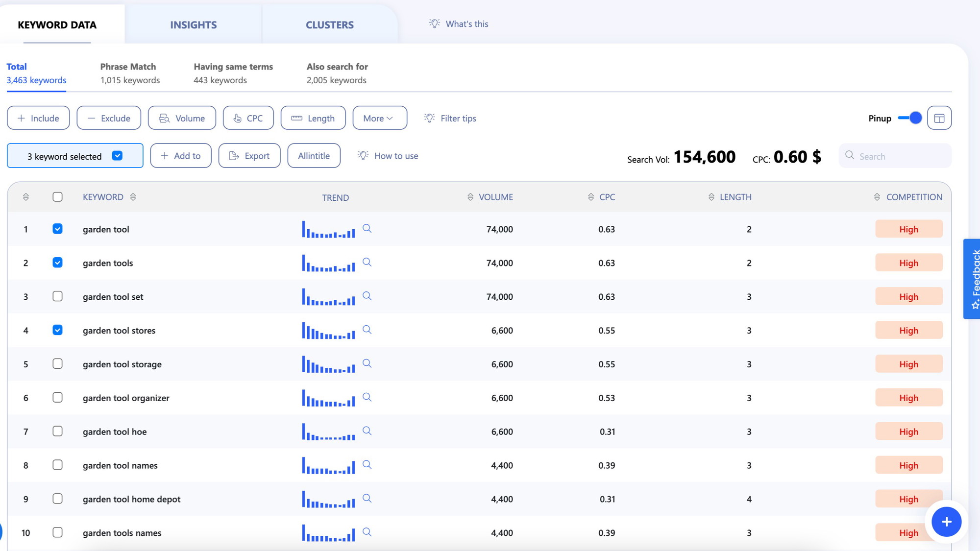Image resolution: width=980 pixels, height=551 pixels.
Task: Toggle the Pinup switch
Action: click(910, 118)
